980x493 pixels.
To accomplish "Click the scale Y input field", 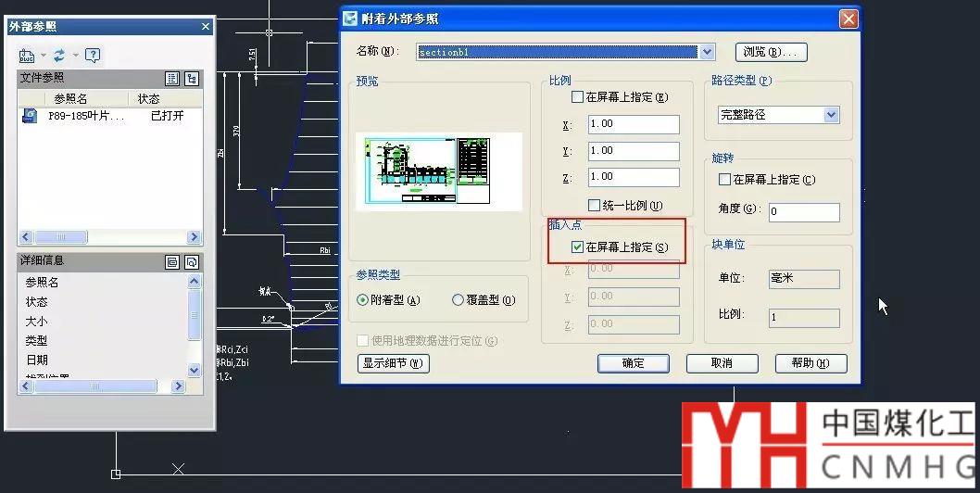I will (x=634, y=151).
